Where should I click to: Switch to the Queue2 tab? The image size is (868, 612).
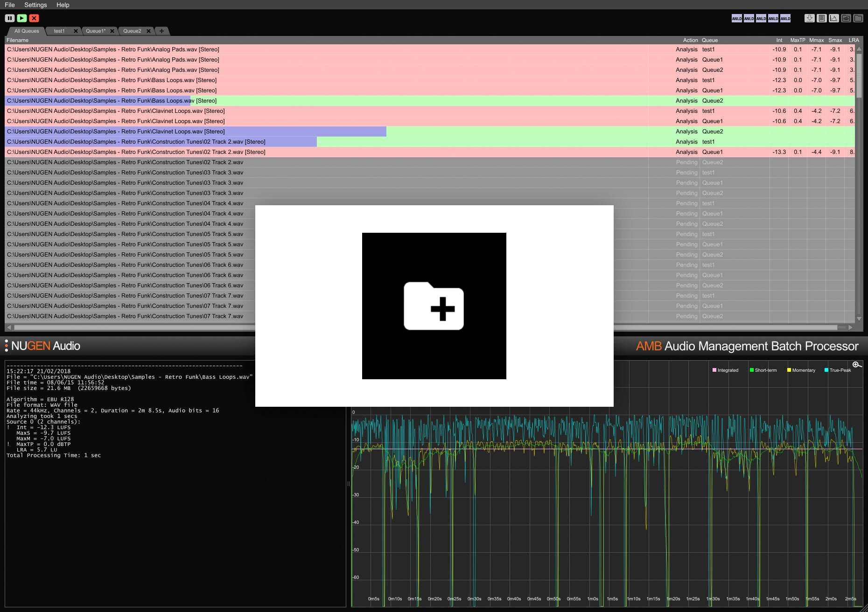click(x=132, y=31)
